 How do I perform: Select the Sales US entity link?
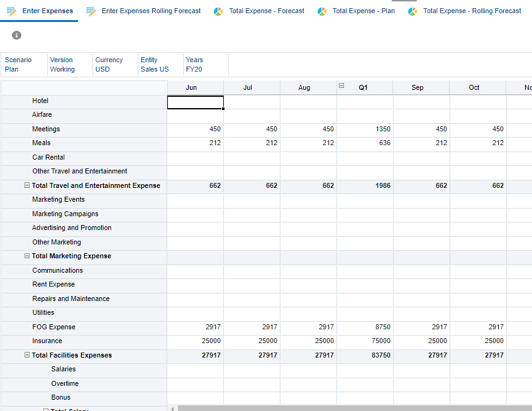click(x=153, y=69)
